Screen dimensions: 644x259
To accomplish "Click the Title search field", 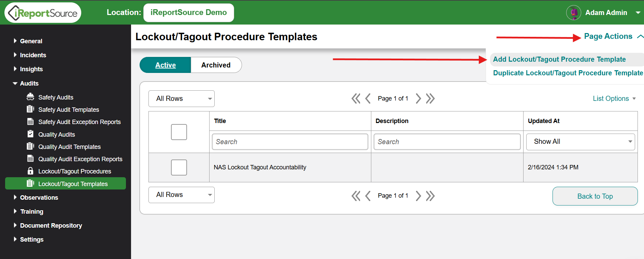I will 290,142.
